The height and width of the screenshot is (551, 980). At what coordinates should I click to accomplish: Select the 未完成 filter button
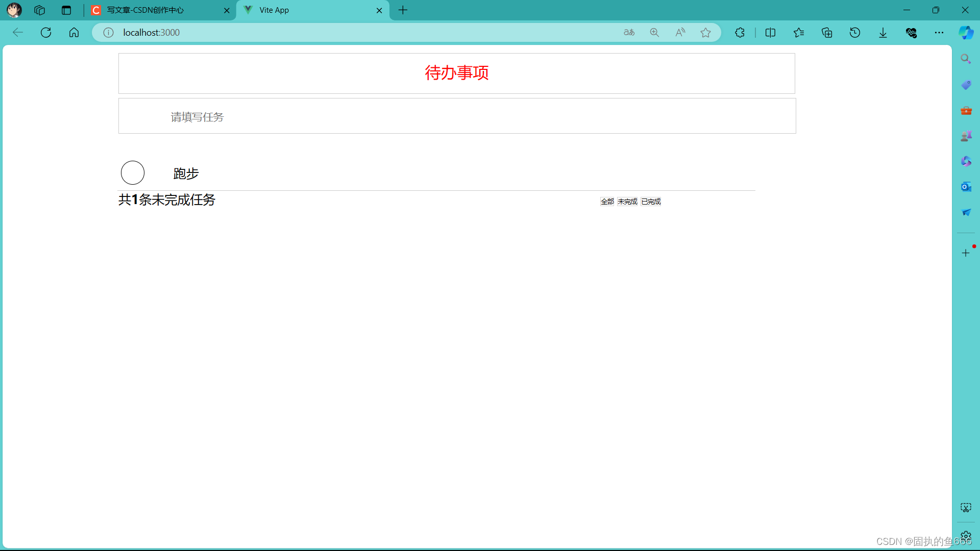coord(627,202)
